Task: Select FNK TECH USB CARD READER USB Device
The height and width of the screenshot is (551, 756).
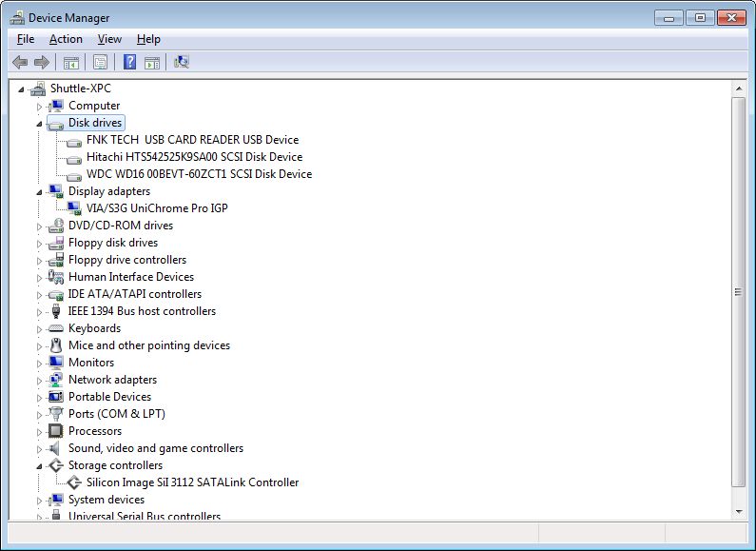Action: pos(192,140)
